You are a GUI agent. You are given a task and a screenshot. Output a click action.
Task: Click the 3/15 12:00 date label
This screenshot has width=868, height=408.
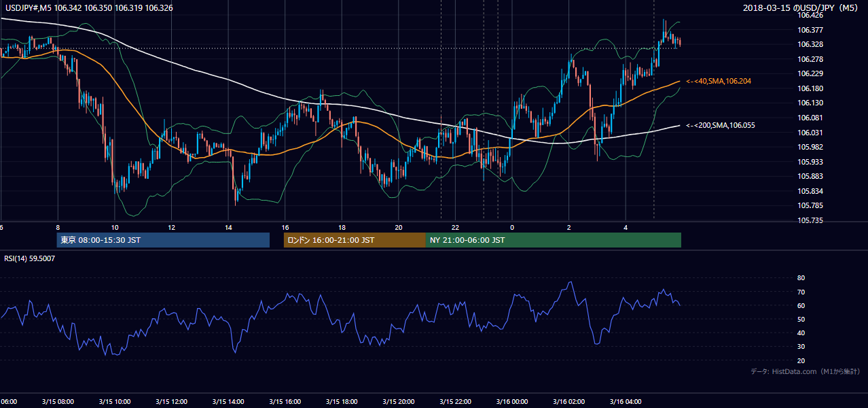(x=171, y=402)
